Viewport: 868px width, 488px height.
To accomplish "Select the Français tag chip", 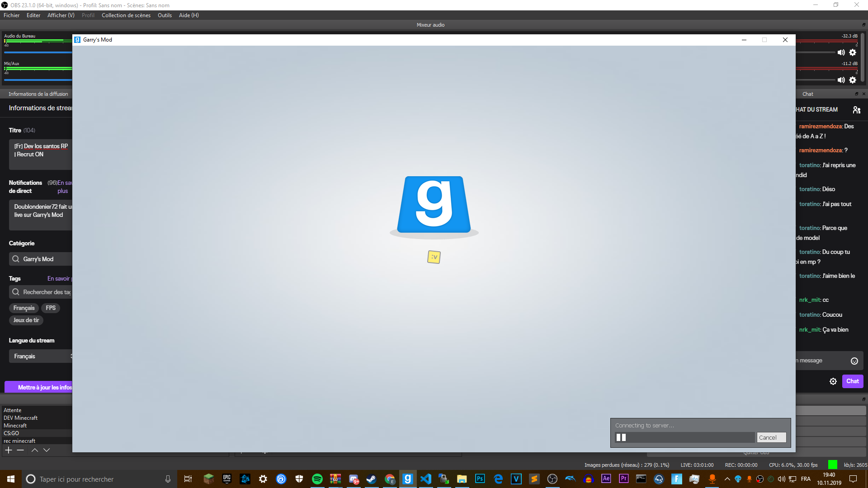I will coord(24,308).
